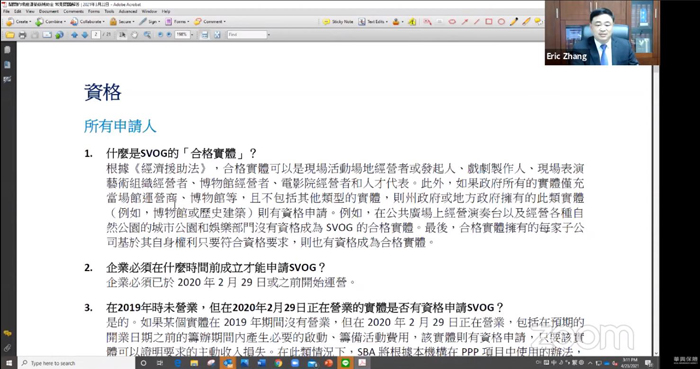
Task: Select the Oval drawing tool
Action: tap(501, 21)
